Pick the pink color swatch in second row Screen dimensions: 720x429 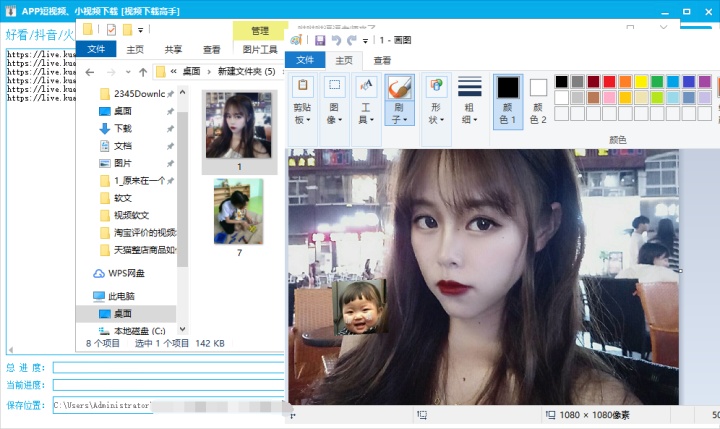(x=609, y=97)
